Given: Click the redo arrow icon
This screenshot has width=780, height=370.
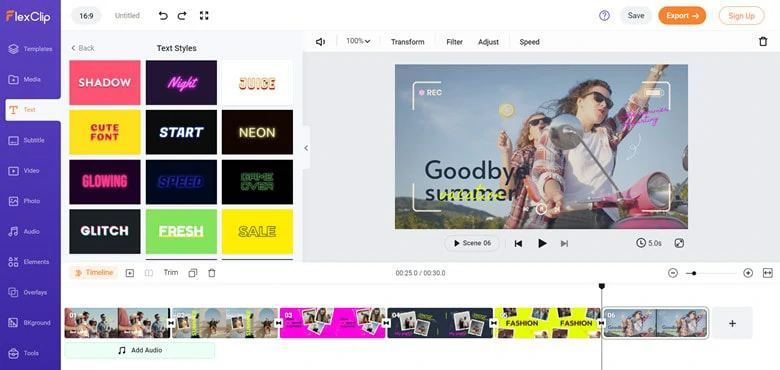Looking at the screenshot, I should (x=182, y=15).
